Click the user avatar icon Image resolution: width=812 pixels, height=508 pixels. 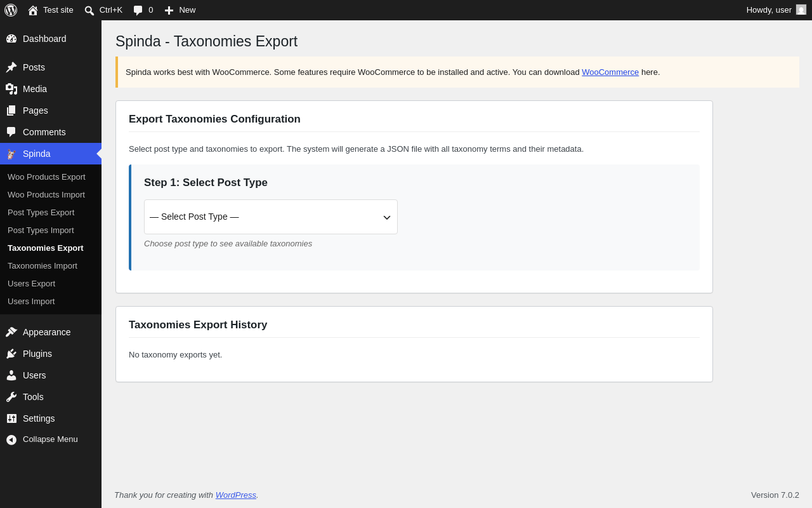tap(801, 10)
